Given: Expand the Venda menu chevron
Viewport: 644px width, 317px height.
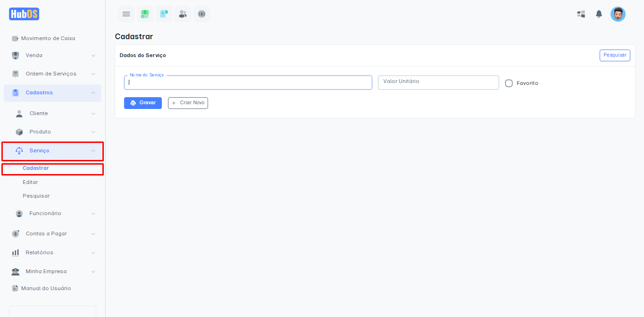Looking at the screenshot, I should (x=93, y=56).
